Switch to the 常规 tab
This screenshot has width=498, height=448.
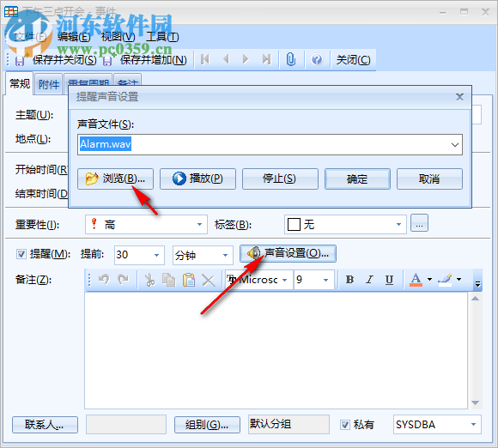pyautogui.click(x=20, y=84)
